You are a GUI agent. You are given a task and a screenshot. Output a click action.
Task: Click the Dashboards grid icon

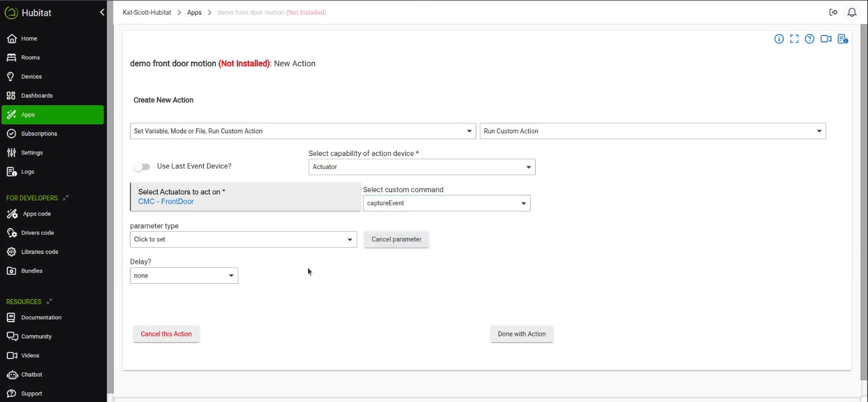click(11, 96)
